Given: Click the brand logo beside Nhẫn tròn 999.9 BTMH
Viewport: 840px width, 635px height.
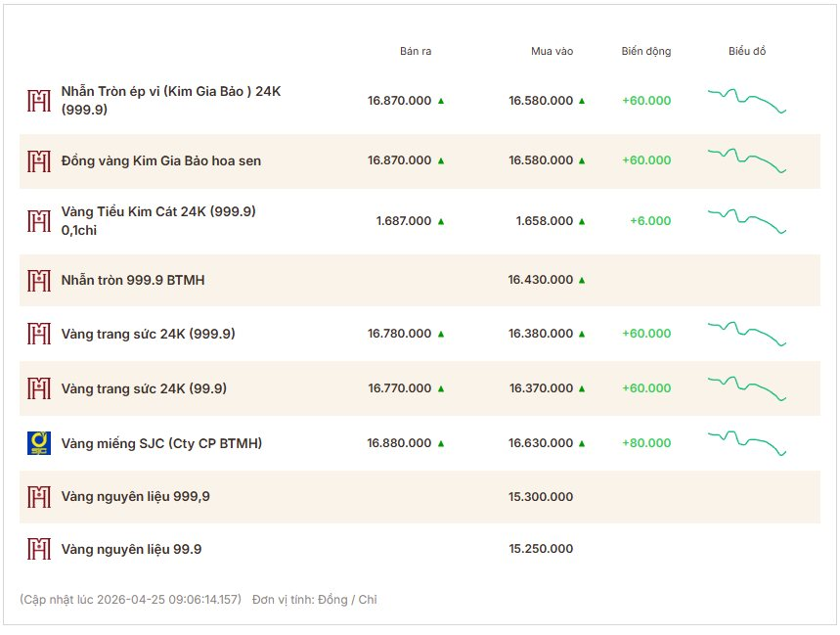Looking at the screenshot, I should point(38,281).
